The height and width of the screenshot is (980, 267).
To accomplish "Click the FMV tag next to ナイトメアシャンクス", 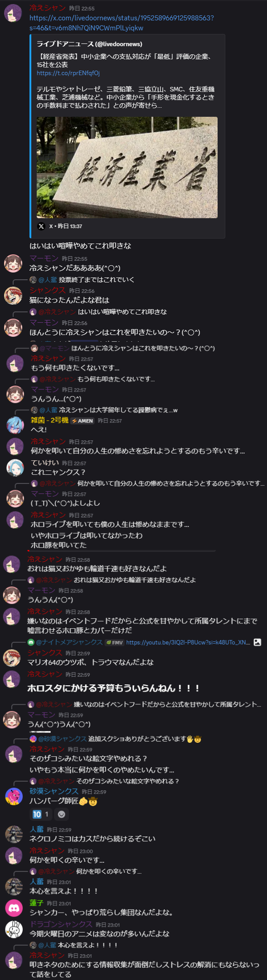I will pyautogui.click(x=114, y=642).
